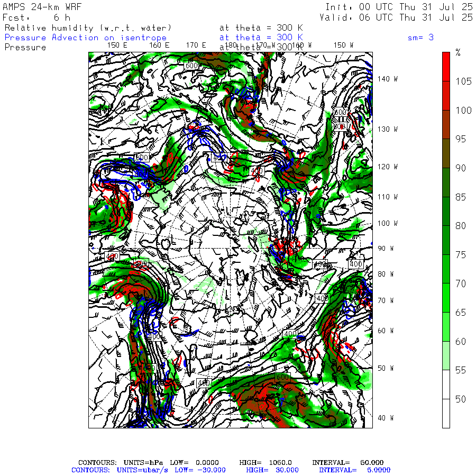
Task: Click blue 'Pressure Advection on isentrope' label
Action: coord(86,38)
